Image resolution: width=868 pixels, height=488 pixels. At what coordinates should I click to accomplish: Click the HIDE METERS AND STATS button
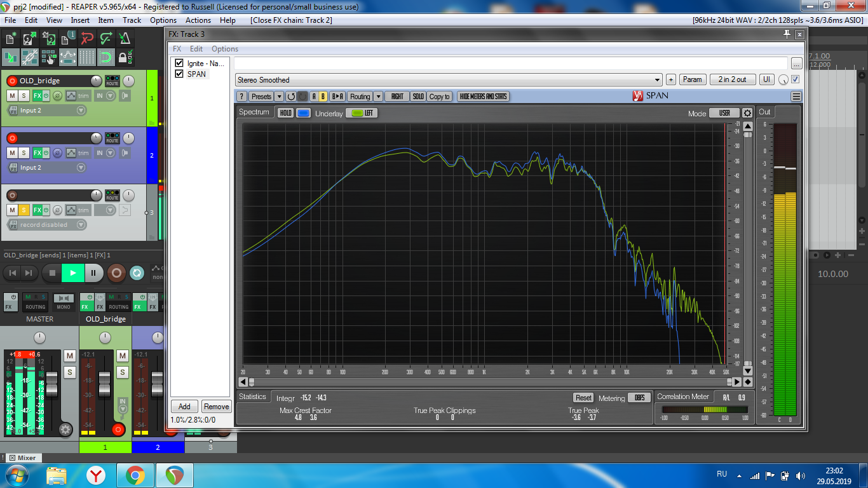[x=484, y=97]
